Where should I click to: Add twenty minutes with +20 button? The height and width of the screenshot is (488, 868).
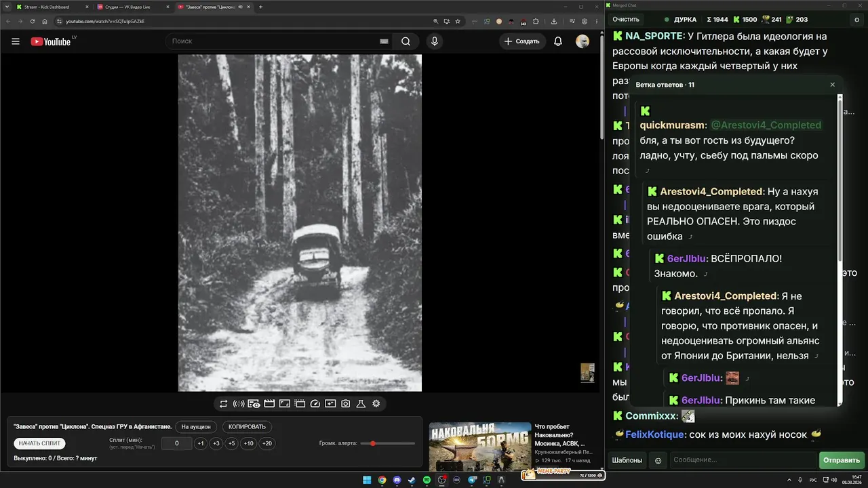click(x=267, y=443)
